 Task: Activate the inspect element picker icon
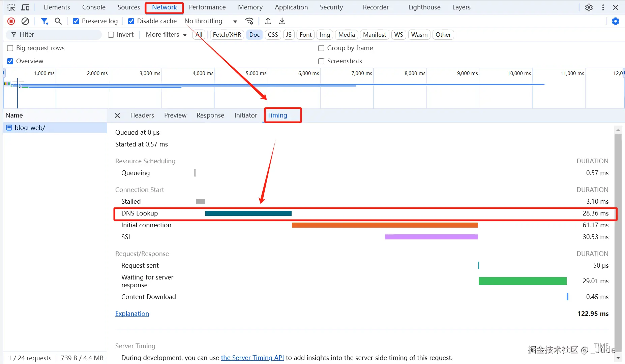[x=11, y=7]
